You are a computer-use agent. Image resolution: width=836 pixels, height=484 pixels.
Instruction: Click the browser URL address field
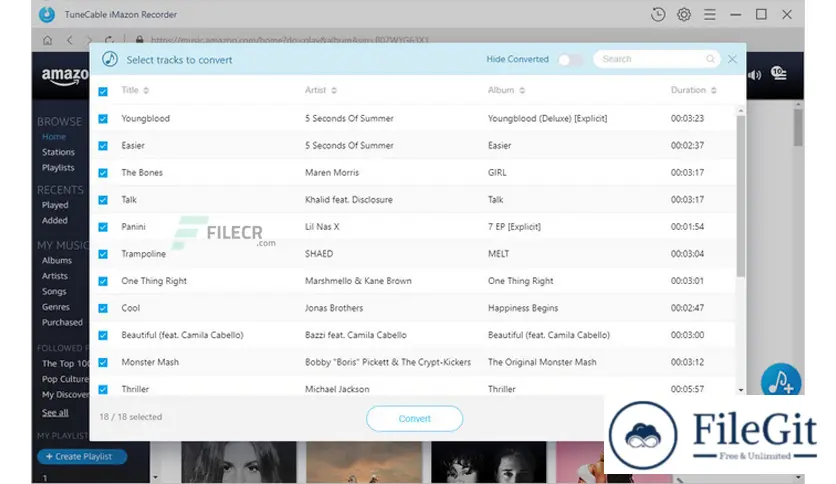click(x=290, y=40)
